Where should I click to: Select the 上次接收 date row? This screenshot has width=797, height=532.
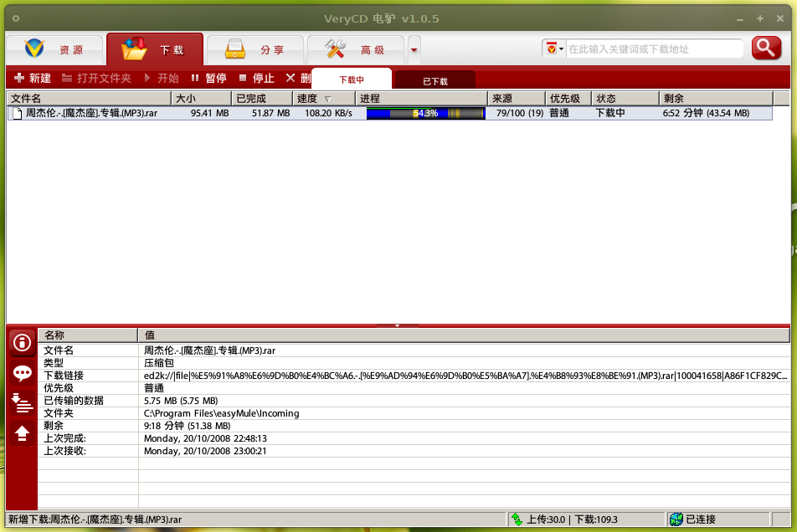[414, 451]
